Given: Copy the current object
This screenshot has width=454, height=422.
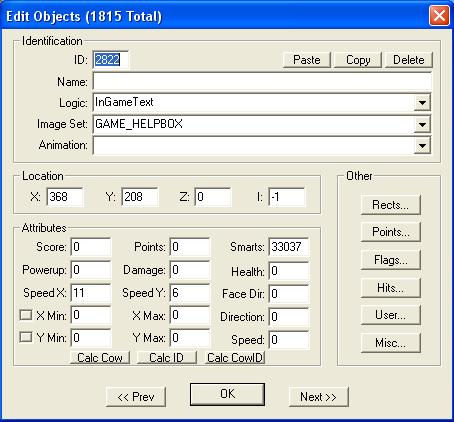Looking at the screenshot, I should [358, 60].
